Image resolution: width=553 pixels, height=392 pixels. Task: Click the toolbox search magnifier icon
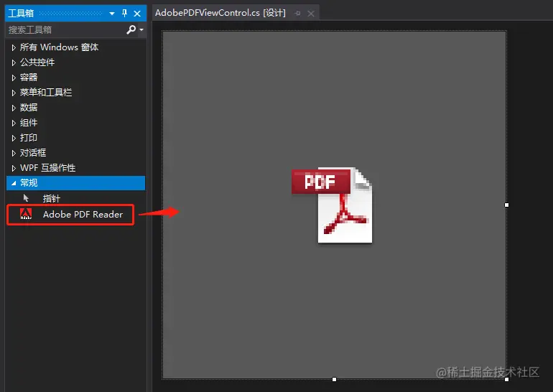[131, 30]
